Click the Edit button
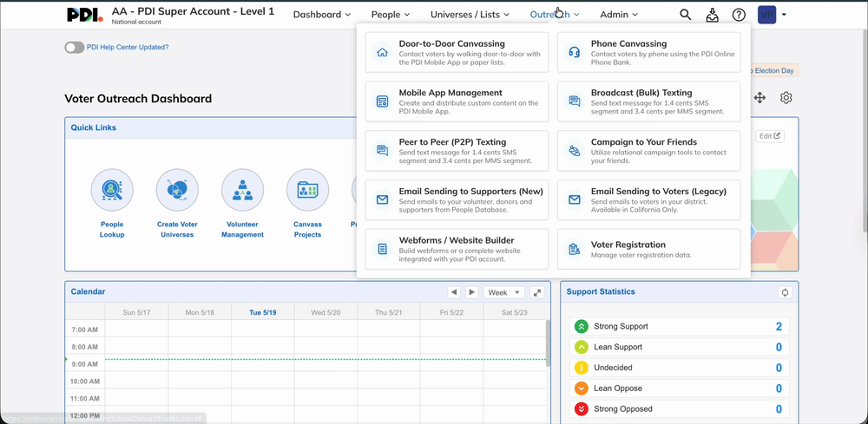The width and height of the screenshot is (868, 424). pyautogui.click(x=770, y=136)
